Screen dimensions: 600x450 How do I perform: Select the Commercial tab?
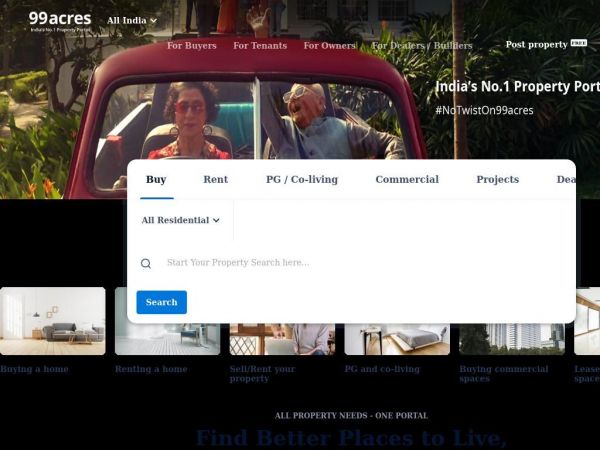(407, 180)
